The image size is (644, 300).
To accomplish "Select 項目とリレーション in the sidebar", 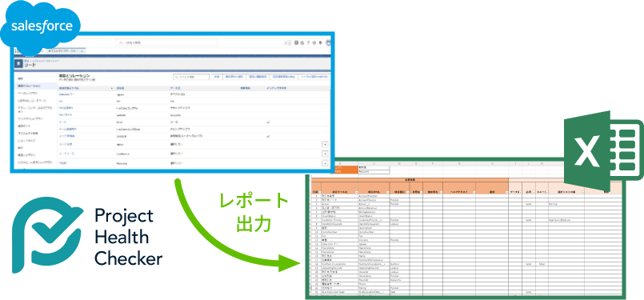I will click(30, 86).
